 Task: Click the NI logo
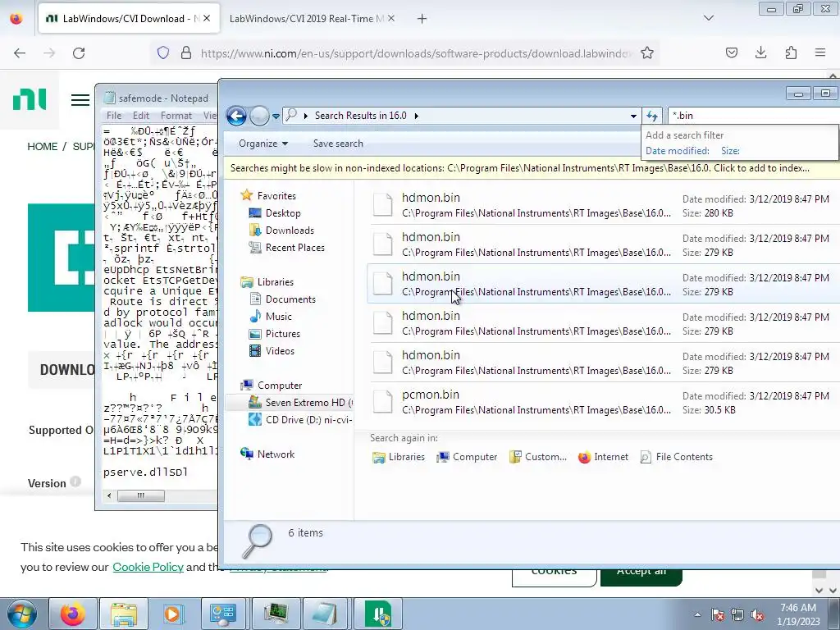[x=30, y=99]
